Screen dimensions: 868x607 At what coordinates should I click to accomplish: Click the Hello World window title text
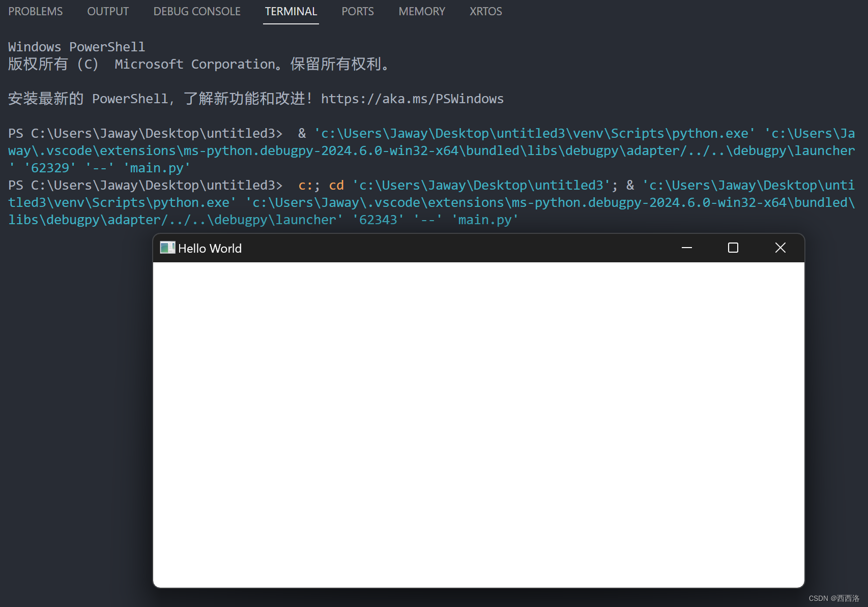pyautogui.click(x=210, y=248)
